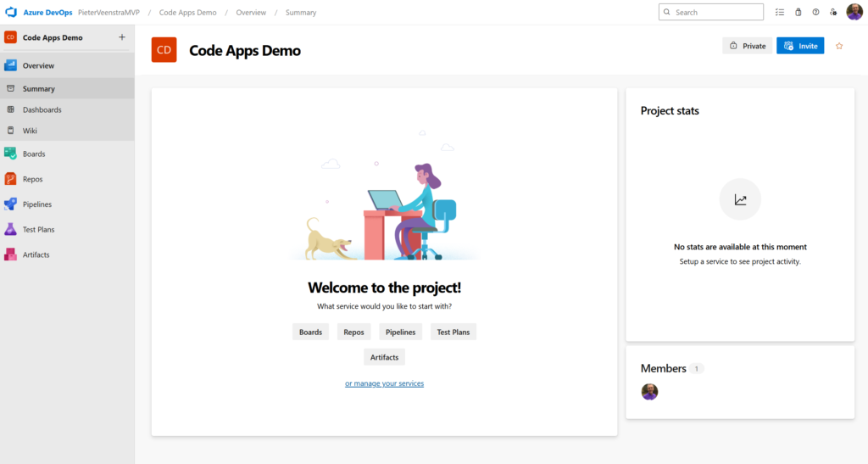Open Code Apps Demo project in sidebar header
This screenshot has height=464, width=868.
coord(53,37)
